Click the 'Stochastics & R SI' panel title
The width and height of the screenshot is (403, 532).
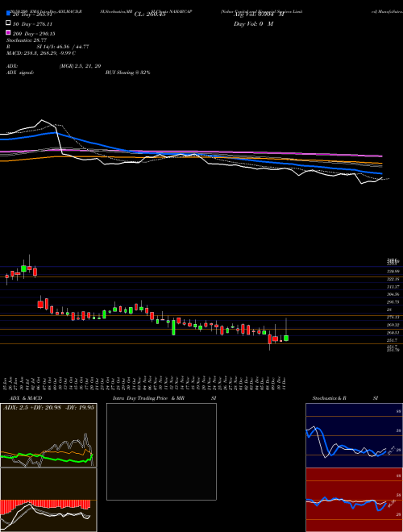(x=345, y=398)
